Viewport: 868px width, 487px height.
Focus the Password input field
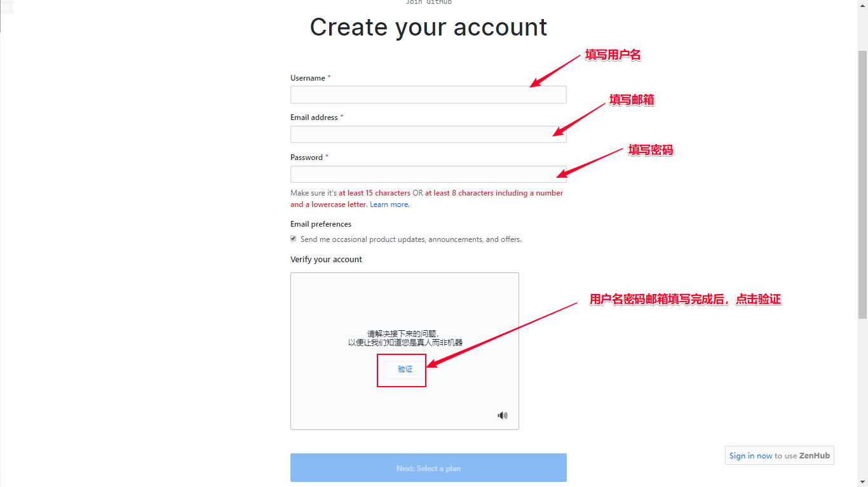428,174
